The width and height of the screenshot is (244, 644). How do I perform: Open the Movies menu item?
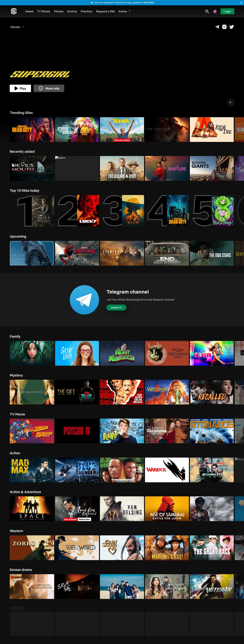(x=59, y=11)
